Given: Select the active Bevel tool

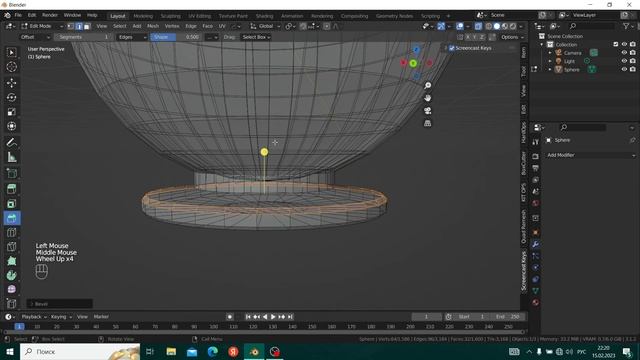Looking at the screenshot, I should [x=11, y=218].
